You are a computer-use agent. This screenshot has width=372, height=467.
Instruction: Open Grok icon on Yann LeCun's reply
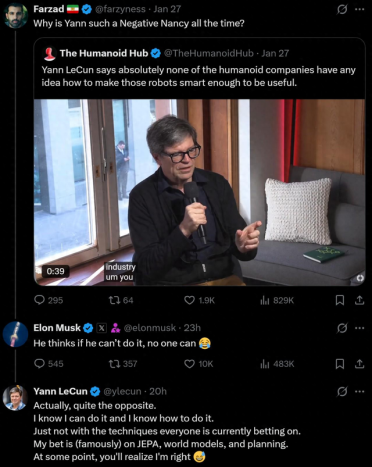click(342, 391)
